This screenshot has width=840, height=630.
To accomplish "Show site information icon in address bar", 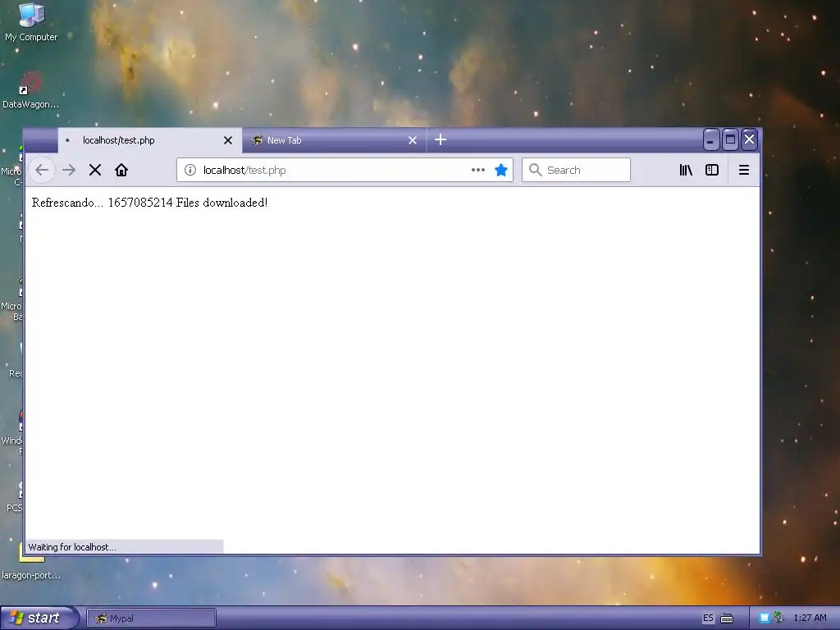I will (x=190, y=171).
